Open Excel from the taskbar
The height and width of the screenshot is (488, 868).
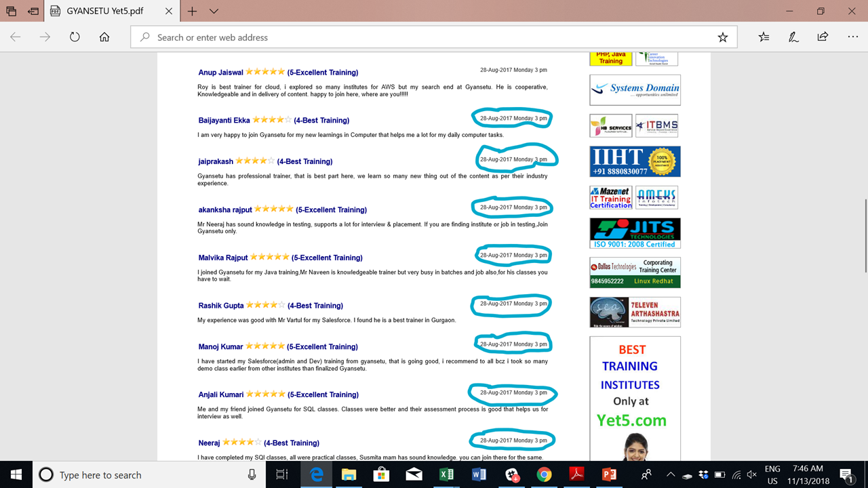(446, 474)
